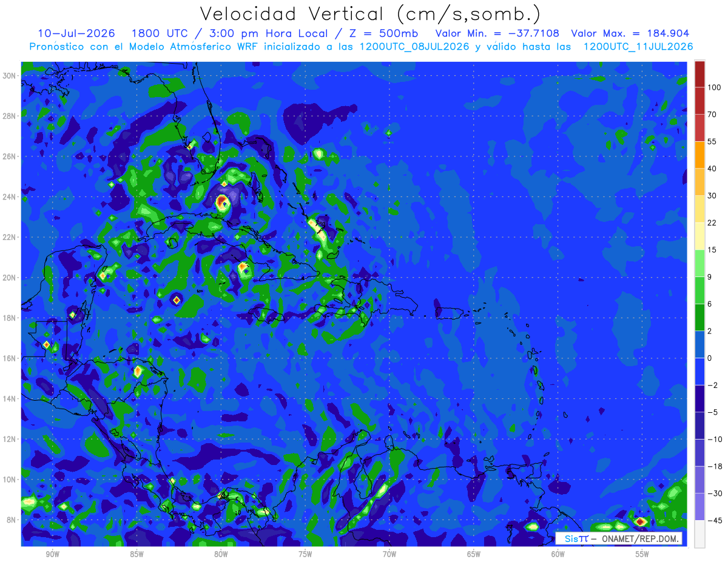Click "Valor Max. = 184.904" in the header
Screen dimensions: 728x562
click(630, 33)
